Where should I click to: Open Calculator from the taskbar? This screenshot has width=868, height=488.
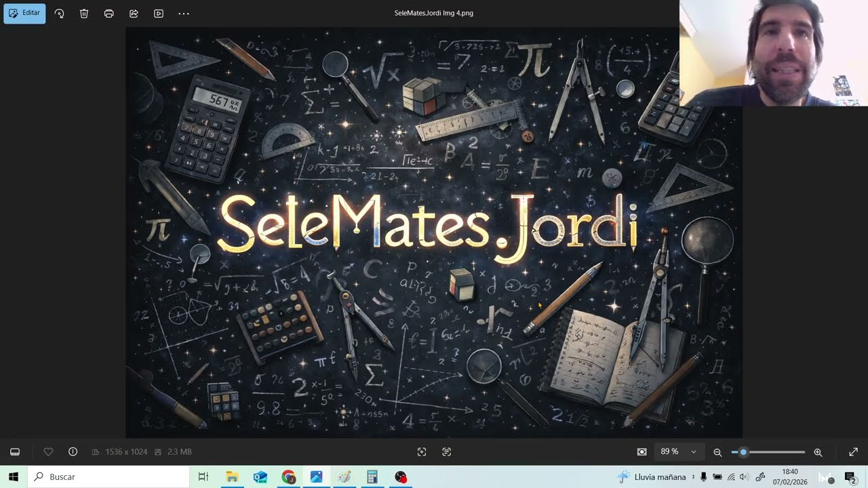click(x=372, y=477)
